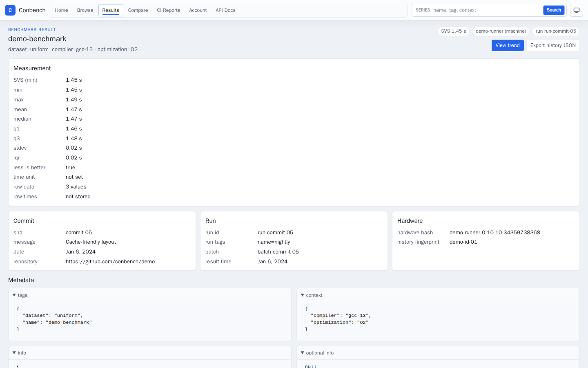The image size is (588, 368).
Task: Open the Browse nav item
Action: tap(85, 10)
